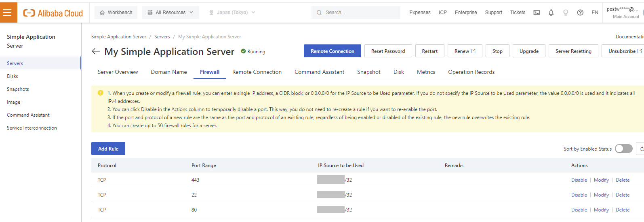Click the Running status indicator
Image resolution: width=644 pixels, height=222 pixels.
(253, 52)
